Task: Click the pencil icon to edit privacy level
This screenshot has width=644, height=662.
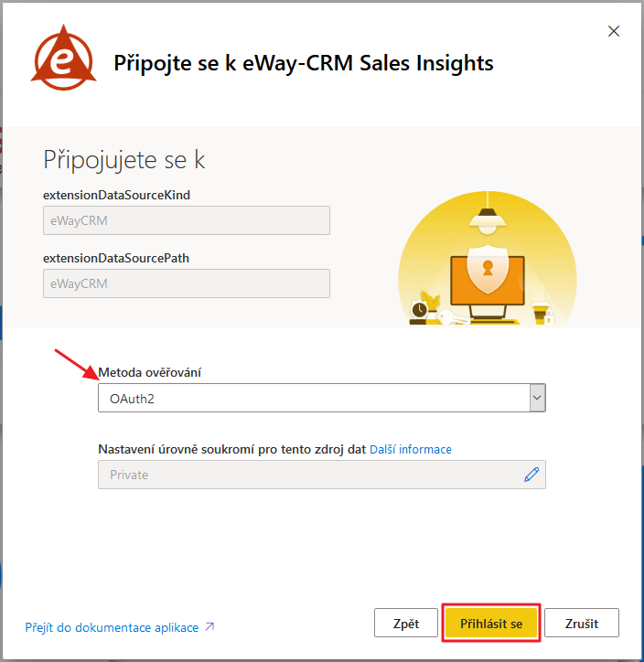Action: (531, 475)
